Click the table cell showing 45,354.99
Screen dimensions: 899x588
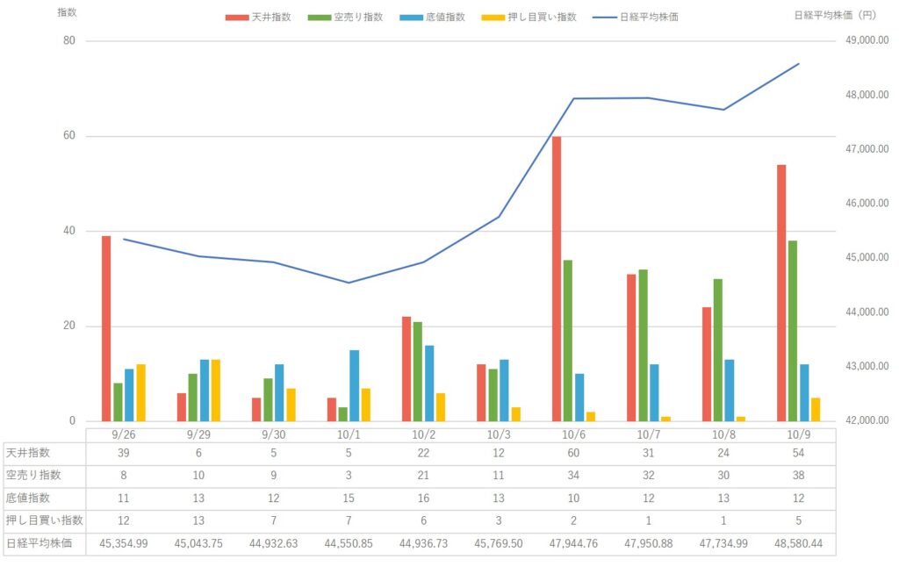[x=124, y=543]
